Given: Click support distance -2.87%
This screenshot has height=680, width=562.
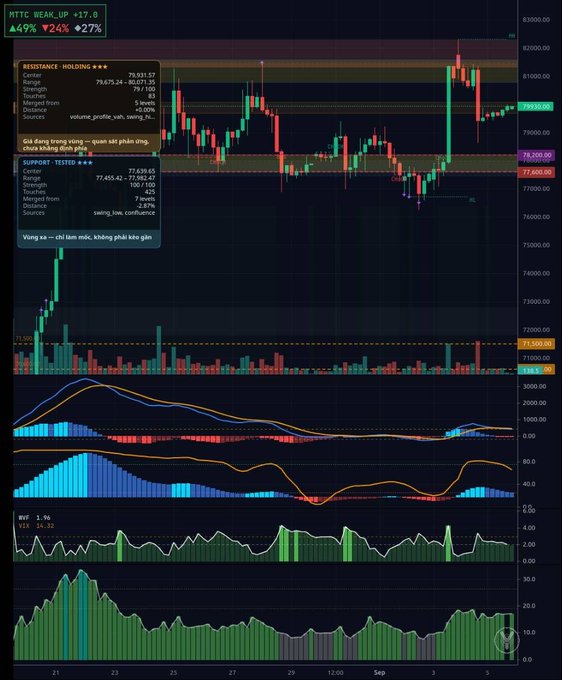Looking at the screenshot, I should pyautogui.click(x=146, y=206).
